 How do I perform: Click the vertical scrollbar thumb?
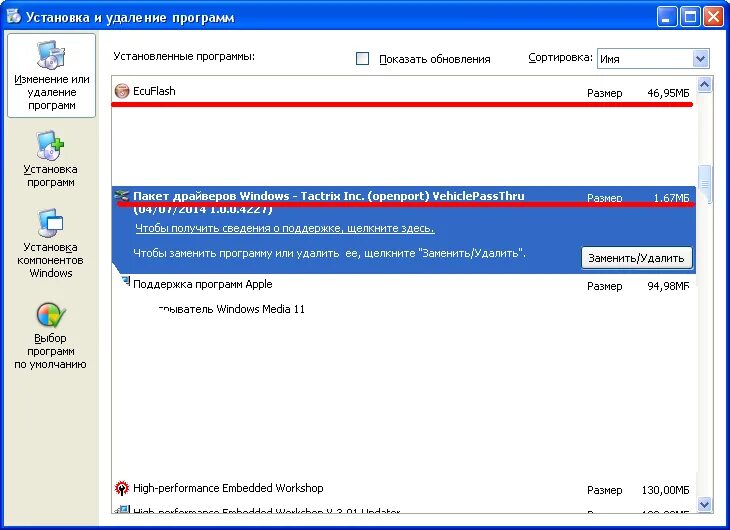tap(705, 184)
